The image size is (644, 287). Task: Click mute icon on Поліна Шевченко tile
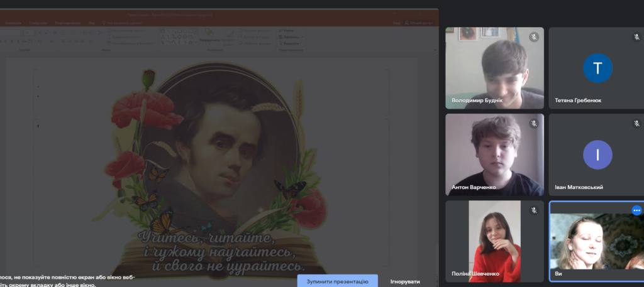533,210
